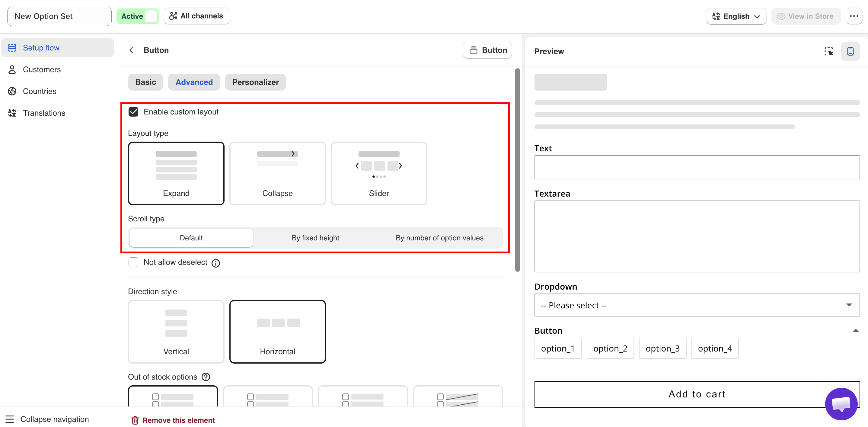Uncheck Enable custom layout
The image size is (868, 427).
[133, 112]
